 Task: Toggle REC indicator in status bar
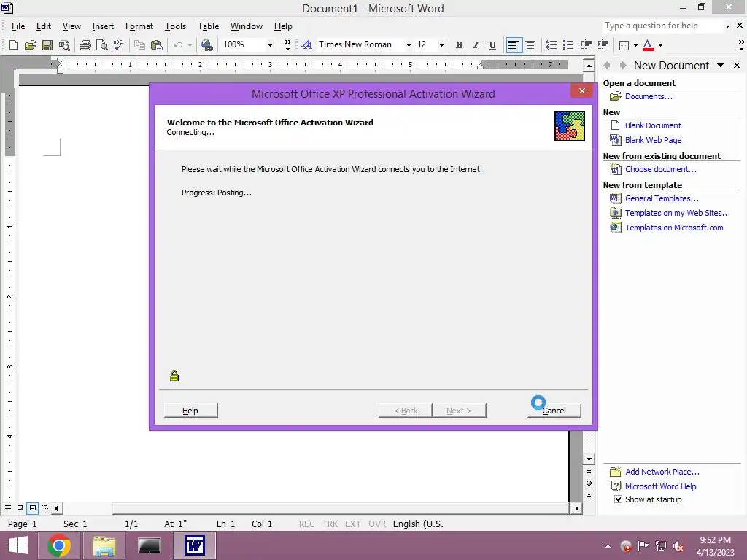tap(307, 524)
